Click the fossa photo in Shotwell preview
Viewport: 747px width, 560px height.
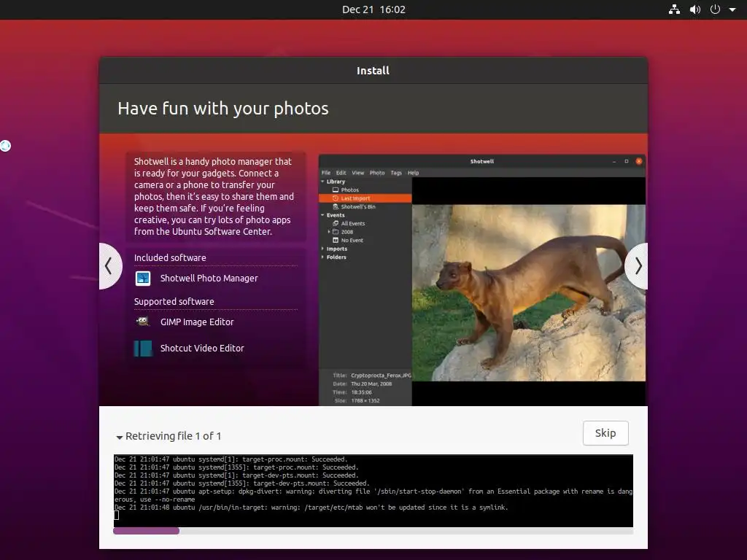(529, 293)
